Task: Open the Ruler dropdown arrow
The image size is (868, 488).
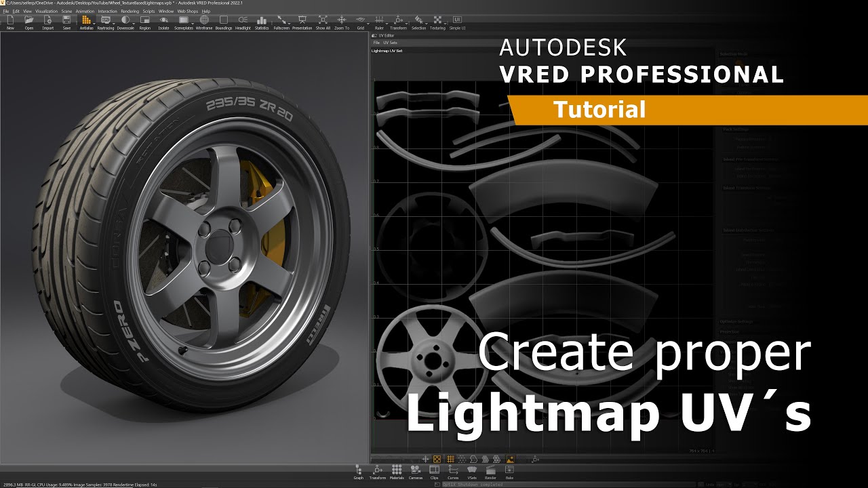Action: tap(387, 24)
